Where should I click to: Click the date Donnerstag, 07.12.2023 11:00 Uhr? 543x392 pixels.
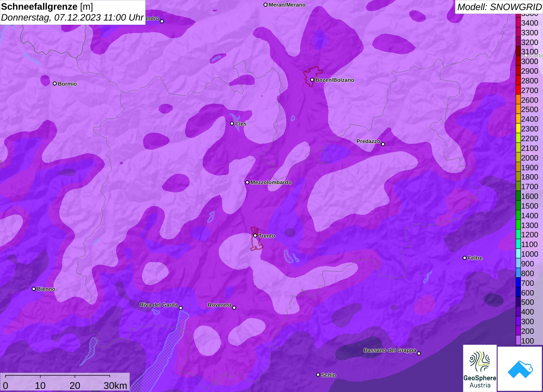tap(73, 18)
